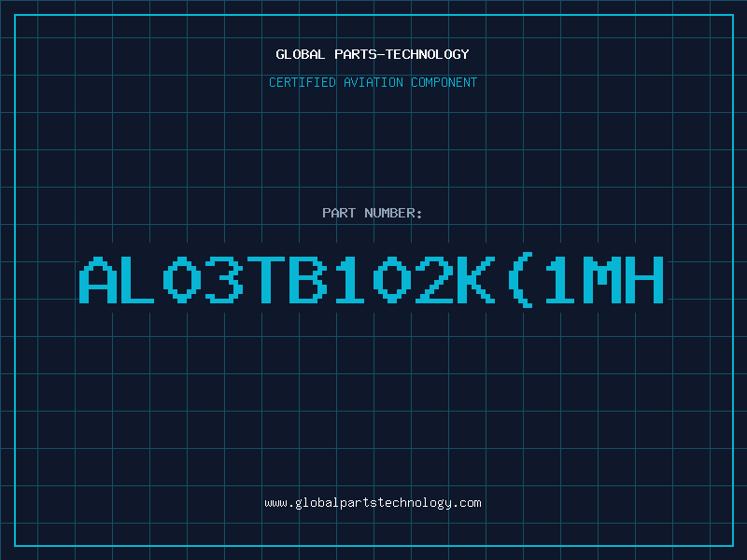Viewport: 747px width, 560px height.
Task: Click the digit 2 in part number
Action: point(434,279)
